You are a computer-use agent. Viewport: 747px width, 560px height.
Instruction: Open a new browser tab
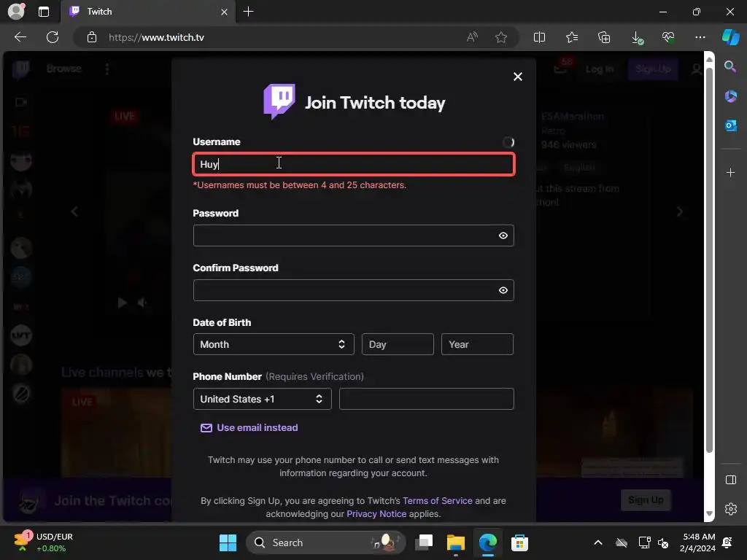click(248, 12)
